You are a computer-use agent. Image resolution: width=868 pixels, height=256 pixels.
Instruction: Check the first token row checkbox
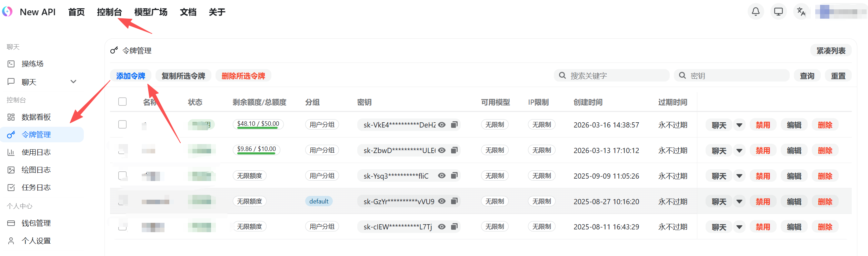click(x=122, y=124)
